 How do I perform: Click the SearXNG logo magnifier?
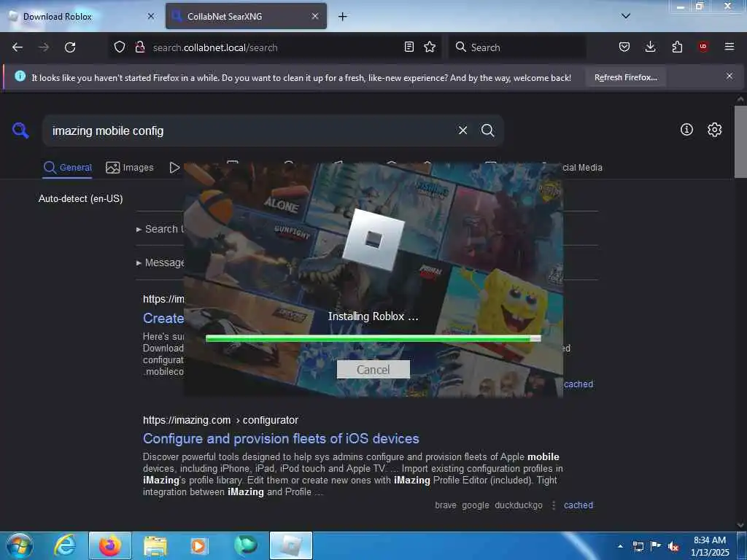[20, 131]
